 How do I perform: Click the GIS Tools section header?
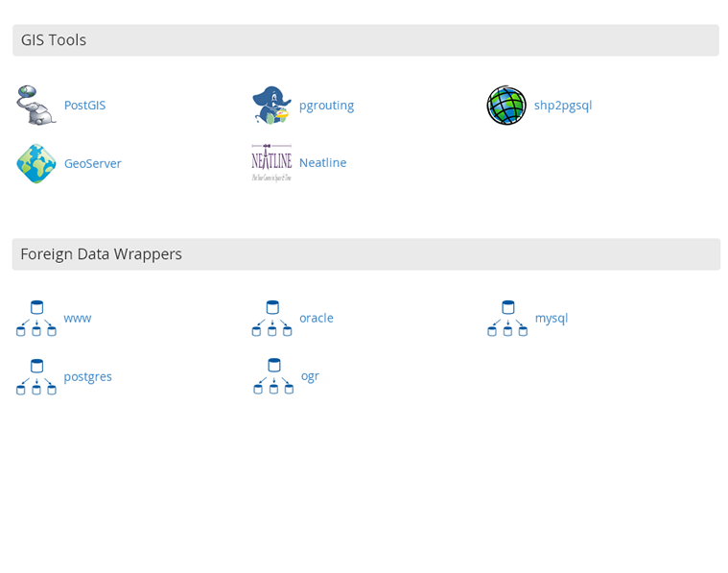[54, 40]
